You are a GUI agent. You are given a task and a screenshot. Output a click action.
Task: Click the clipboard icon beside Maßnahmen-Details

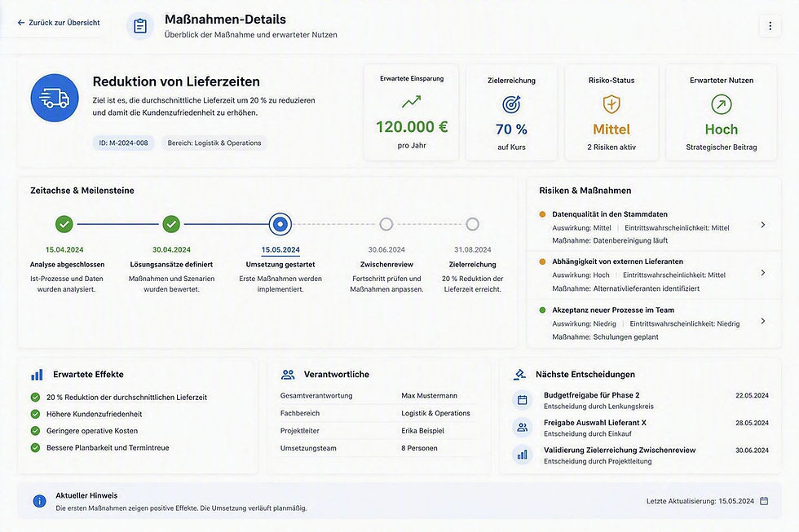(140, 26)
